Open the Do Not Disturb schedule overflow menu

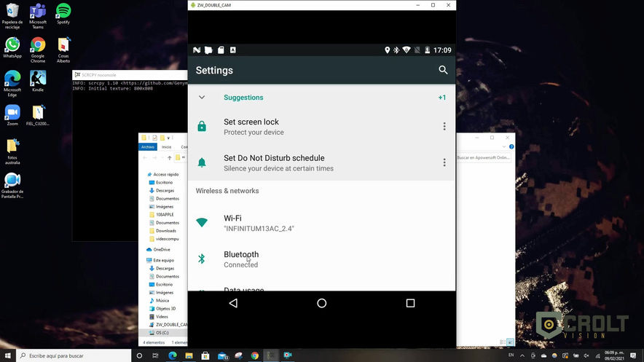444,162
